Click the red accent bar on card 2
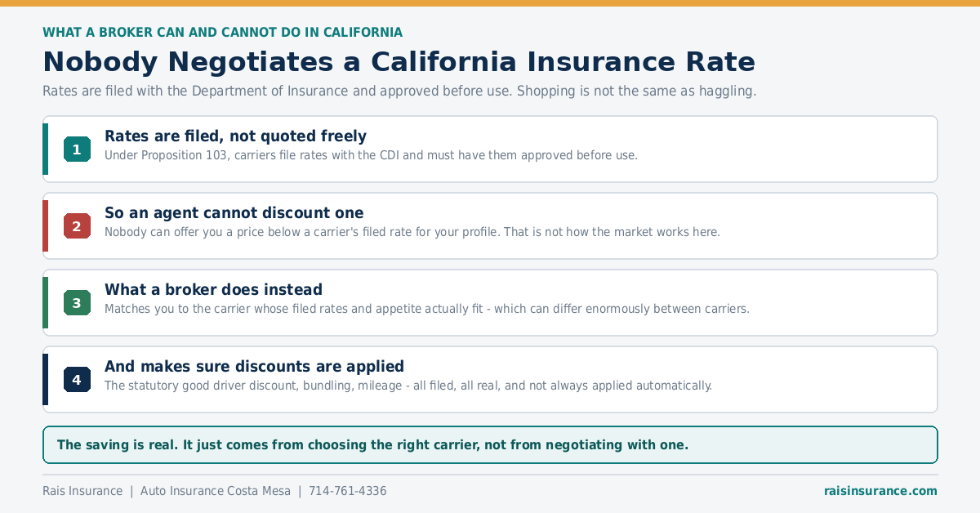Image resolution: width=980 pixels, height=513 pixels. 45,226
